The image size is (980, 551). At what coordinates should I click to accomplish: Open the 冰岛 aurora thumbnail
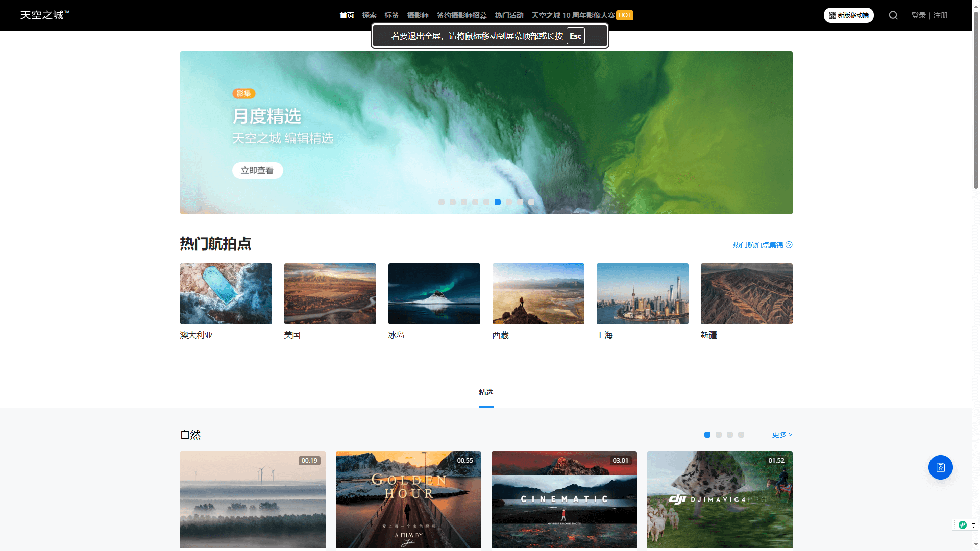[434, 294]
